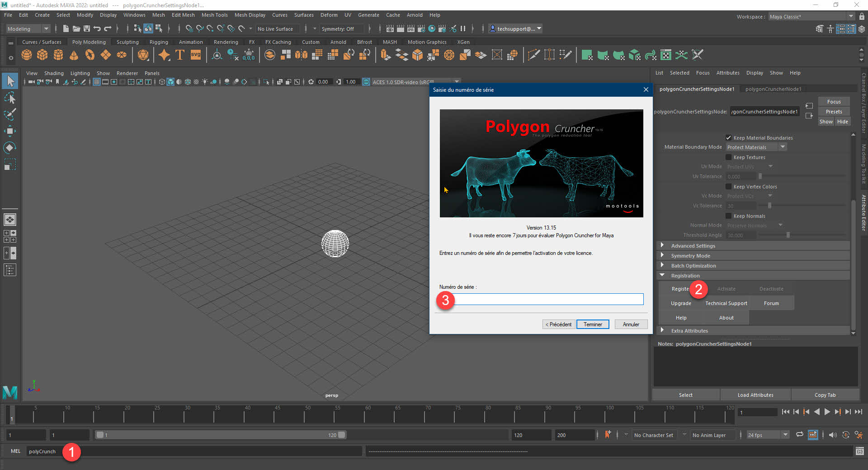
Task: Click the New Scene icon
Action: point(66,28)
